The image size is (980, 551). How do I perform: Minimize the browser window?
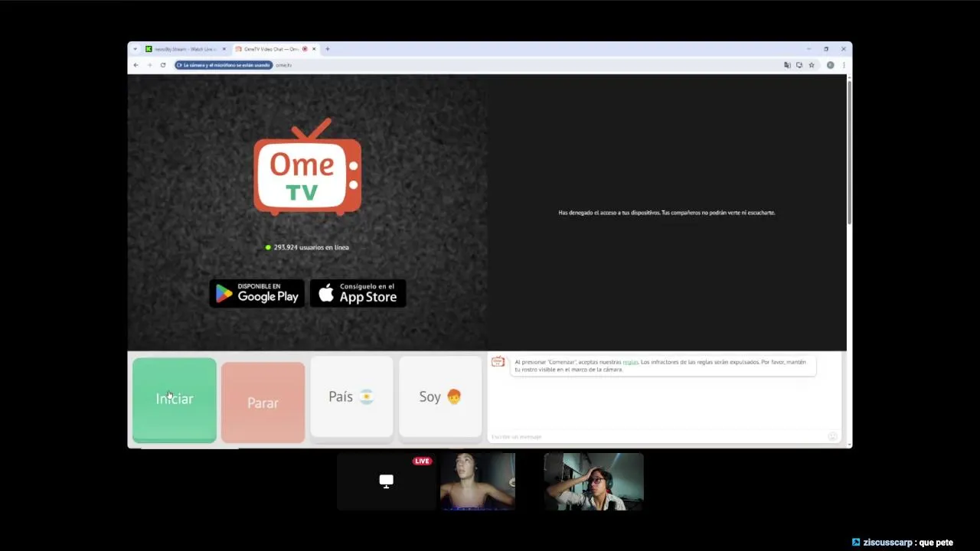[808, 49]
